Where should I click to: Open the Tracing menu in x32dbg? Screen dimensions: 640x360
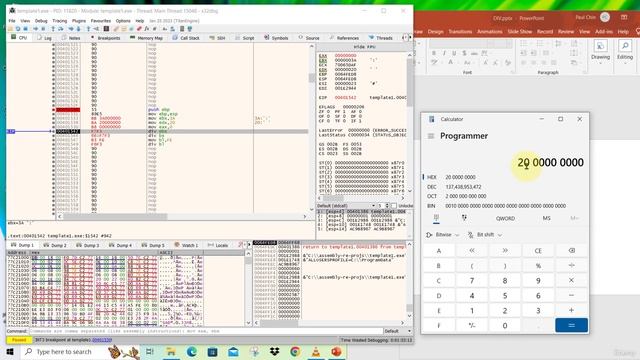click(x=60, y=21)
